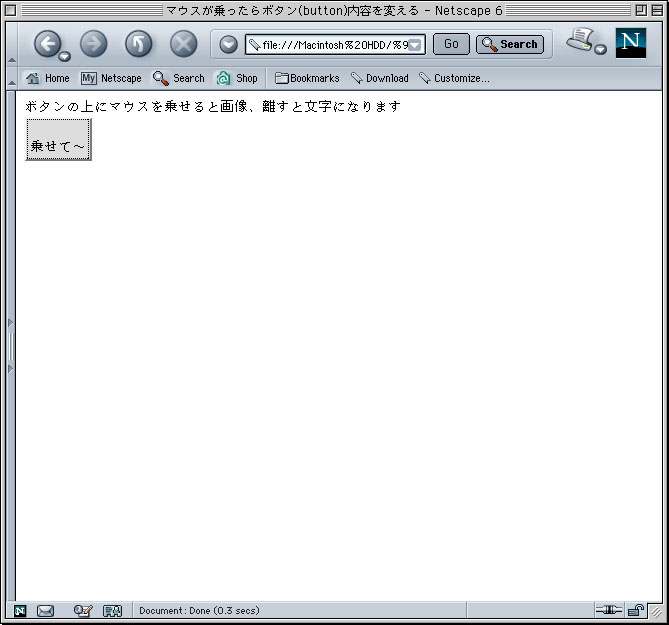This screenshot has height=625, width=669.
Task: Open Composer from the status bar icon
Action: pos(83,610)
